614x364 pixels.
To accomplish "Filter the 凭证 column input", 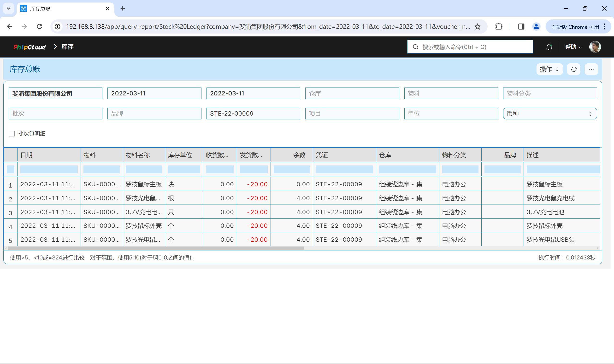I will [344, 170].
